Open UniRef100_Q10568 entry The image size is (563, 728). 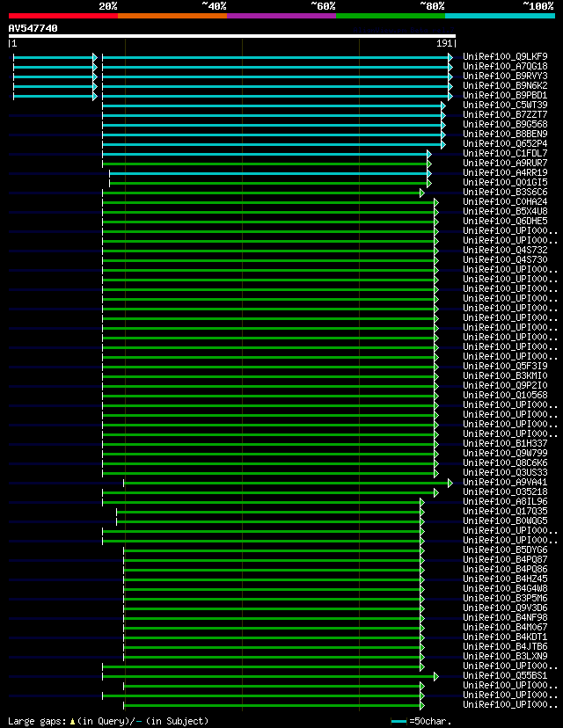pyautogui.click(x=505, y=395)
